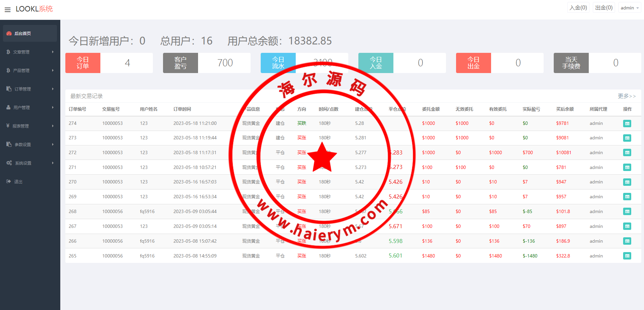Click the 退出 logout icon
The image size is (644, 310).
(x=9, y=181)
